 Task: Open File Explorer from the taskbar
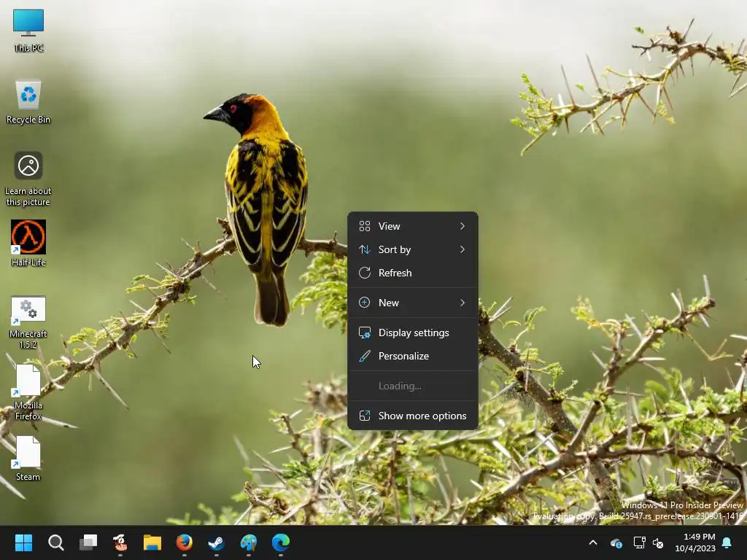[152, 542]
